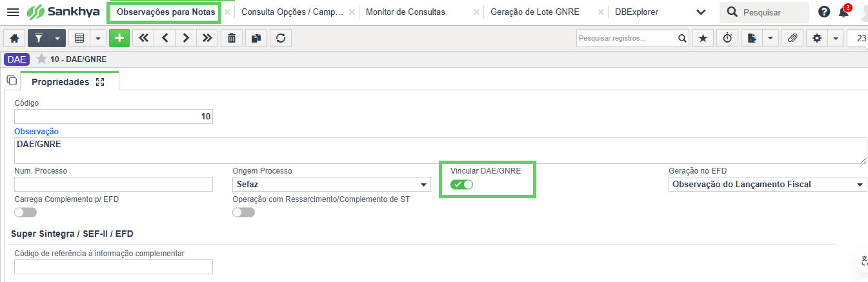Screen dimensions: 868x282
Task: Open Consulta Opções / Camp... tab
Action: [292, 12]
